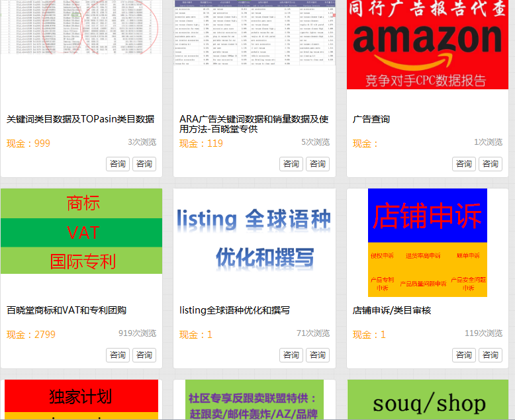Click left 咨询 button in 店铺申诉 card
Screen dimensions: 515x420
464,355
